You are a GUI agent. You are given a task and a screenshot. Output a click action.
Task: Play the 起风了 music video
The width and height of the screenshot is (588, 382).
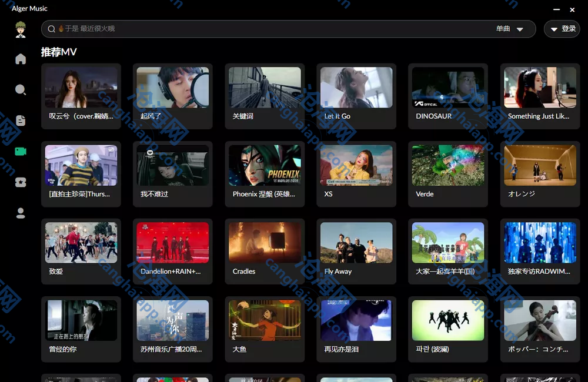(172, 88)
